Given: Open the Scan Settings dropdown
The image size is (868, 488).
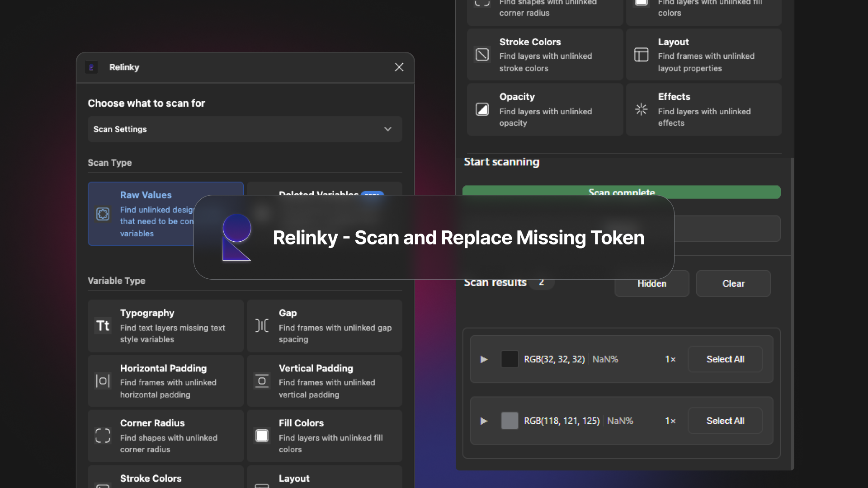Looking at the screenshot, I should click(x=245, y=129).
